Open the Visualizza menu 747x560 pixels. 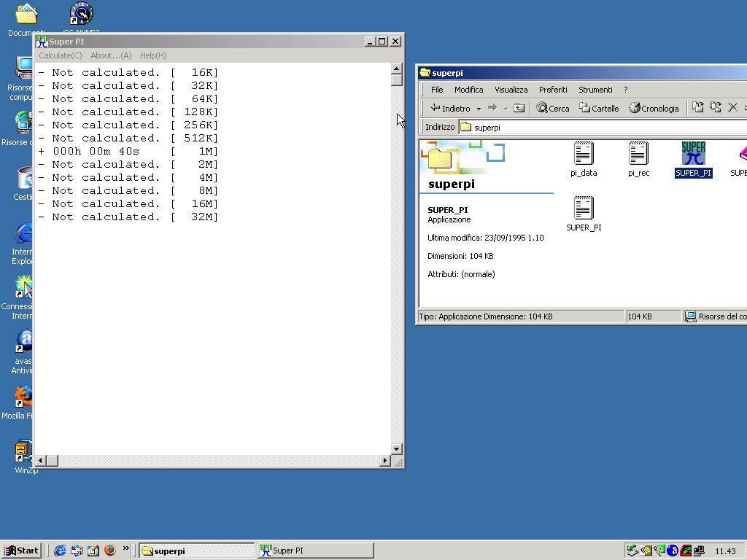pos(511,90)
